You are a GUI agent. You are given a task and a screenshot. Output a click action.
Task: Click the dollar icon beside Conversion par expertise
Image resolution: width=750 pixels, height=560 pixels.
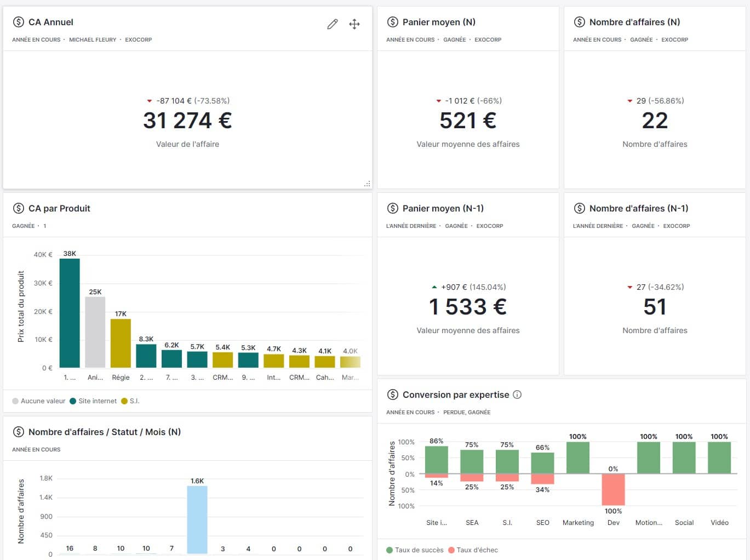click(392, 395)
